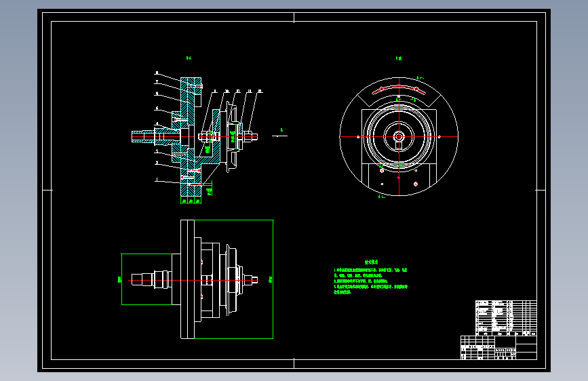Screen dimensions: 588x381
Task: Click the parts list table above the title block
Action: [x=506, y=318]
